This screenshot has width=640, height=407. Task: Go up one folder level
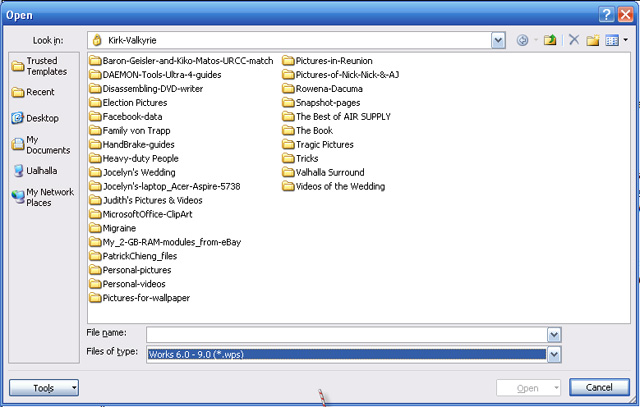coord(549,40)
